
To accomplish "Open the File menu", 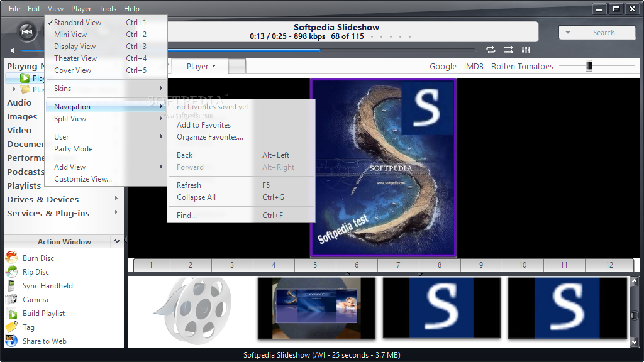I will [14, 8].
